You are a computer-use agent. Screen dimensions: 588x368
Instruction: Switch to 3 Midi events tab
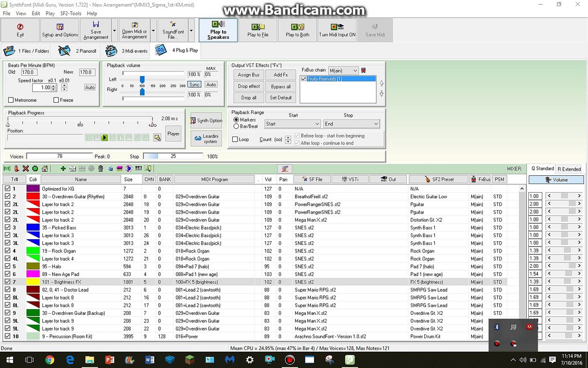coord(127,51)
